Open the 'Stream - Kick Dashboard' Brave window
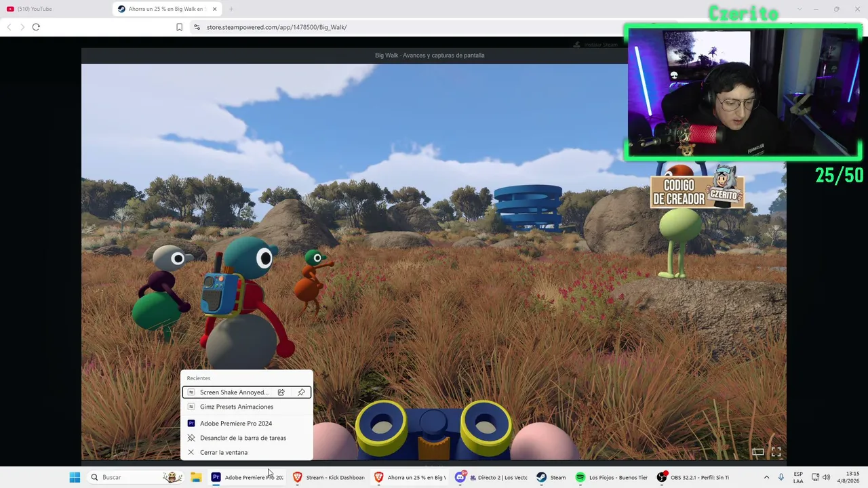The width and height of the screenshot is (868, 488). (329, 477)
